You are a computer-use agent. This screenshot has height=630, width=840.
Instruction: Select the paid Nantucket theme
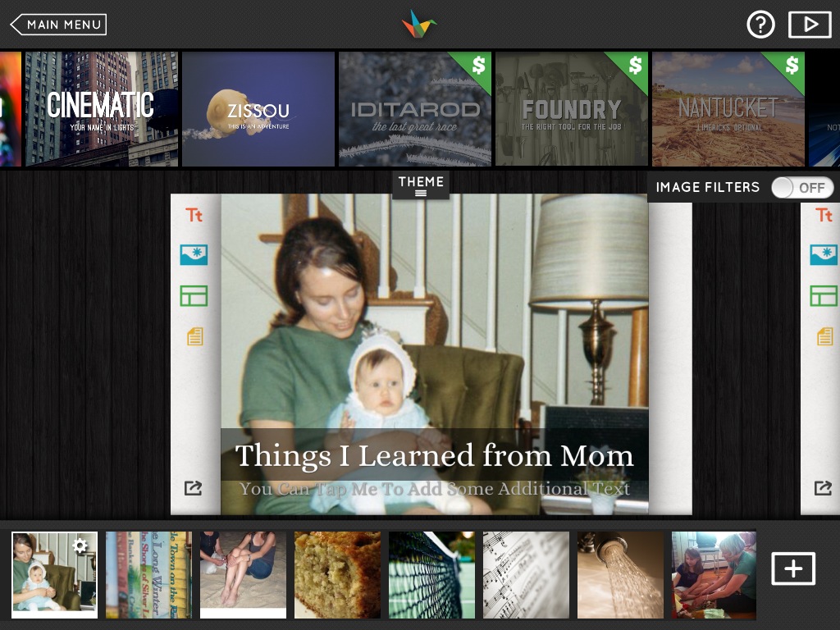(728, 109)
